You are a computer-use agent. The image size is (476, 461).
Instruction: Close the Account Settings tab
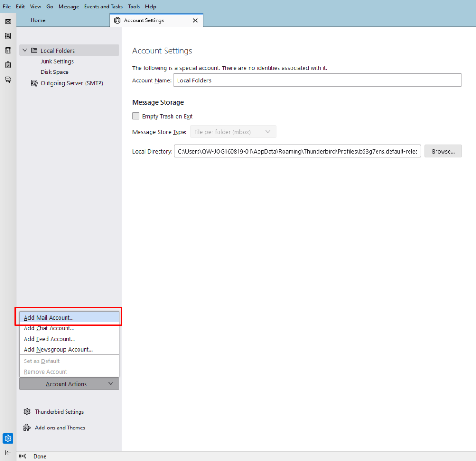tap(195, 20)
